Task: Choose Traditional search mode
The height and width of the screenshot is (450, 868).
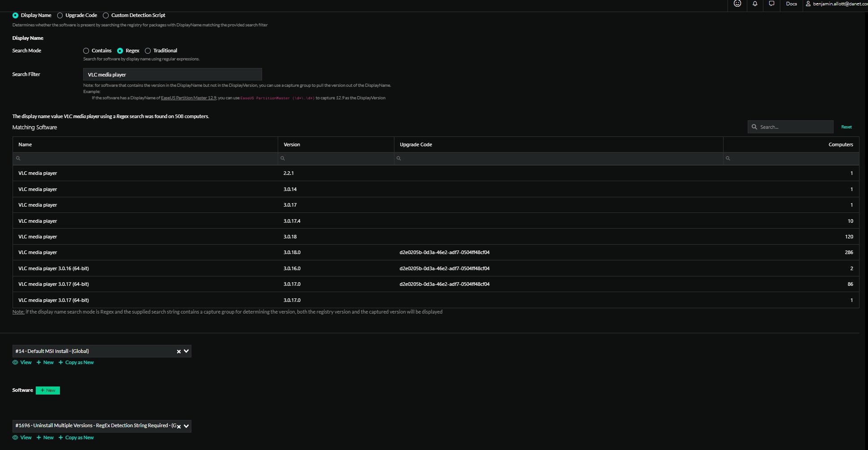Action: tap(161, 51)
